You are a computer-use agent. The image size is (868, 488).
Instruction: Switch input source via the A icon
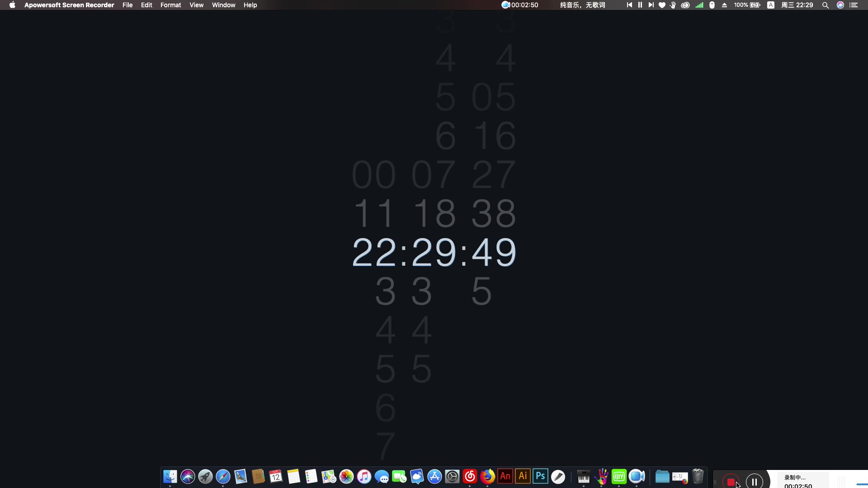[x=771, y=5]
